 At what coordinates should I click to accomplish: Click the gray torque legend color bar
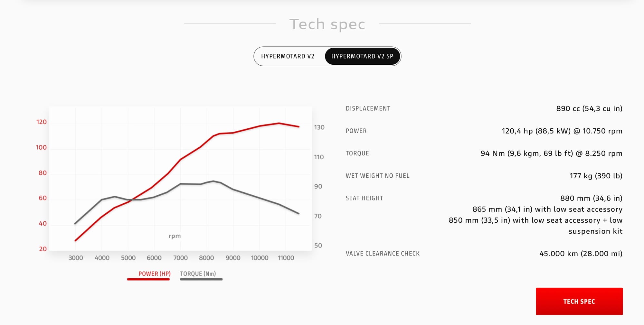point(201,279)
